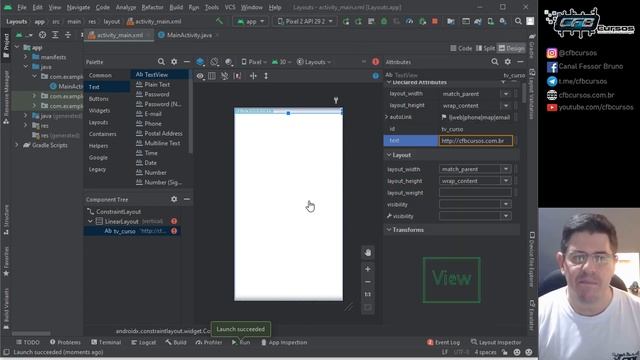Open the Build menu
The height and width of the screenshot is (360, 640).
[x=176, y=7]
